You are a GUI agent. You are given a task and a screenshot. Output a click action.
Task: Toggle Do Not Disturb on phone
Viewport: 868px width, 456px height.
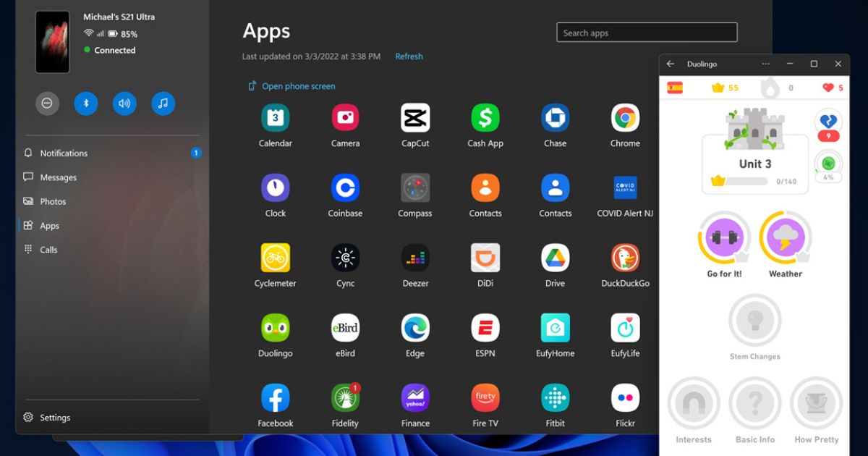click(x=47, y=104)
